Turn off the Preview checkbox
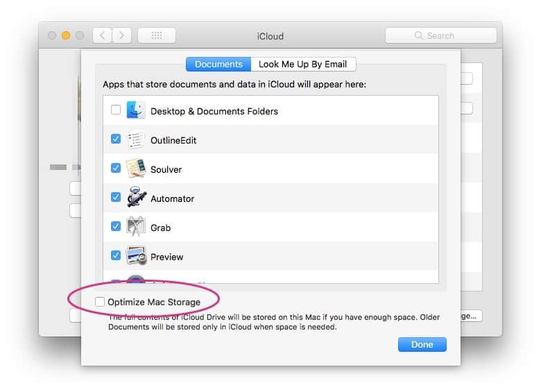 (116, 256)
